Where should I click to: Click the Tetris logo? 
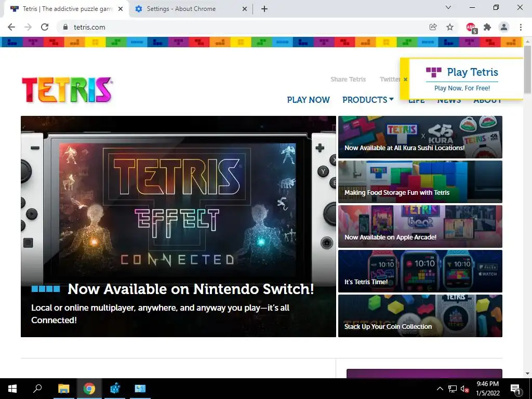[x=67, y=89]
